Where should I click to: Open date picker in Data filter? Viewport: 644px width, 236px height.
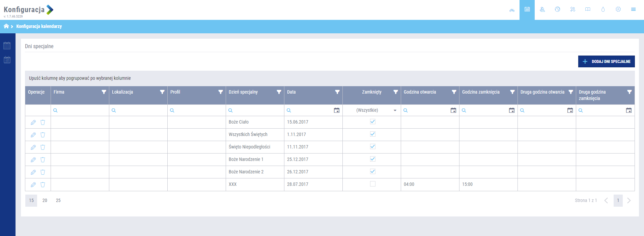click(336, 110)
